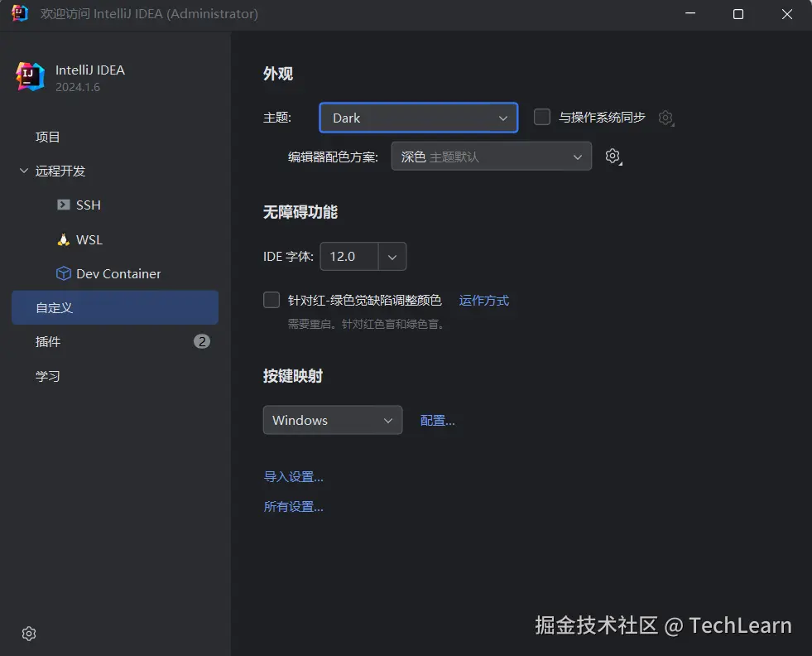Click the 无障碍功能 section heading
Viewport: 812px width, 656px height.
click(300, 212)
